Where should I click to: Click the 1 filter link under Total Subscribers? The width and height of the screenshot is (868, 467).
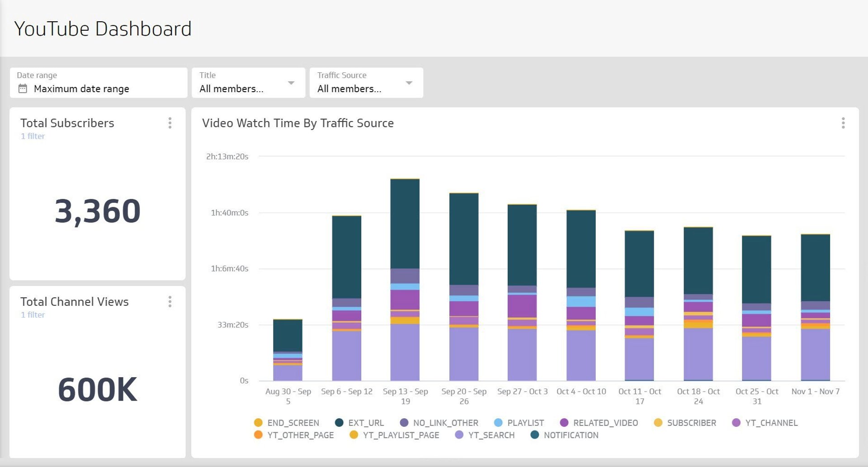point(33,136)
